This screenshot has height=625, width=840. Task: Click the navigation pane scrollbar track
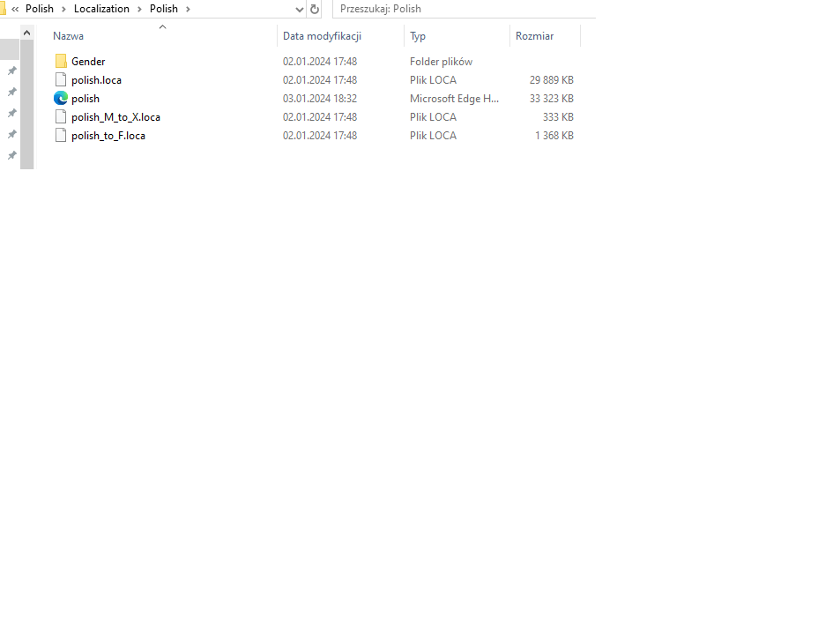26,104
